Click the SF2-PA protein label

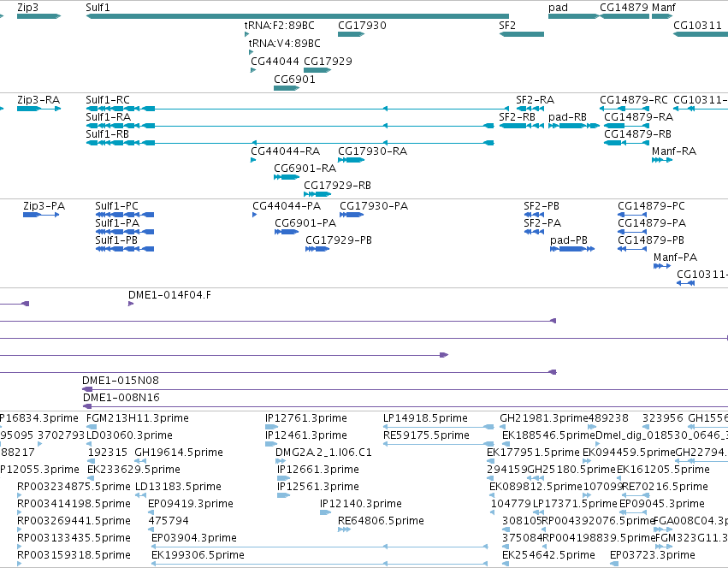click(x=542, y=223)
